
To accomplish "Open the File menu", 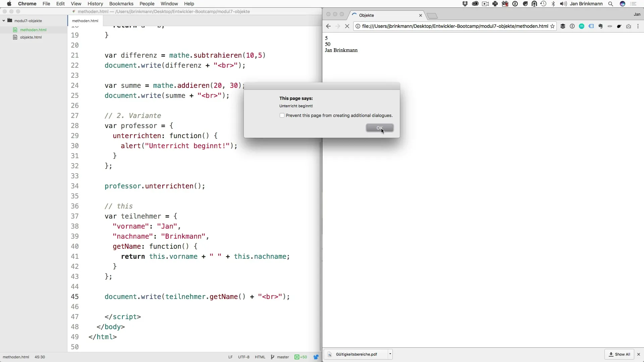I will coord(46,4).
